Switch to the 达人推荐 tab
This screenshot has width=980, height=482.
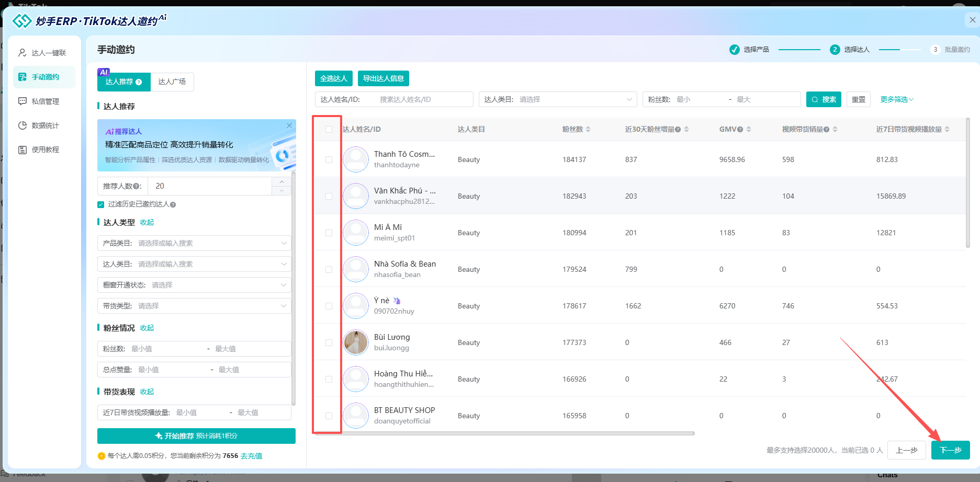123,82
